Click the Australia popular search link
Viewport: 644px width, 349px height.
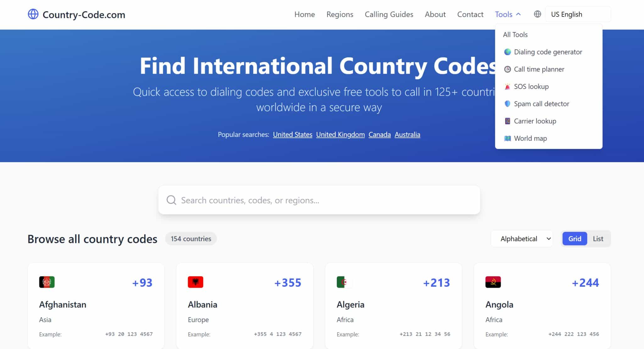407,135
